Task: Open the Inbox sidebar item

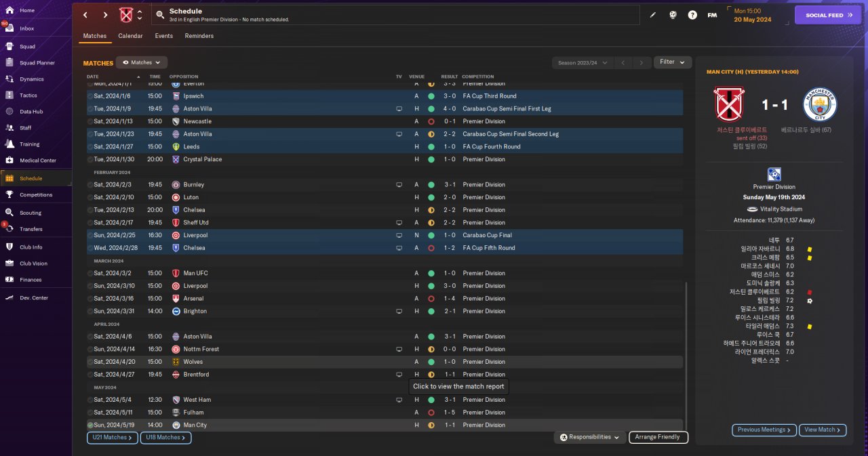Action: coord(27,28)
